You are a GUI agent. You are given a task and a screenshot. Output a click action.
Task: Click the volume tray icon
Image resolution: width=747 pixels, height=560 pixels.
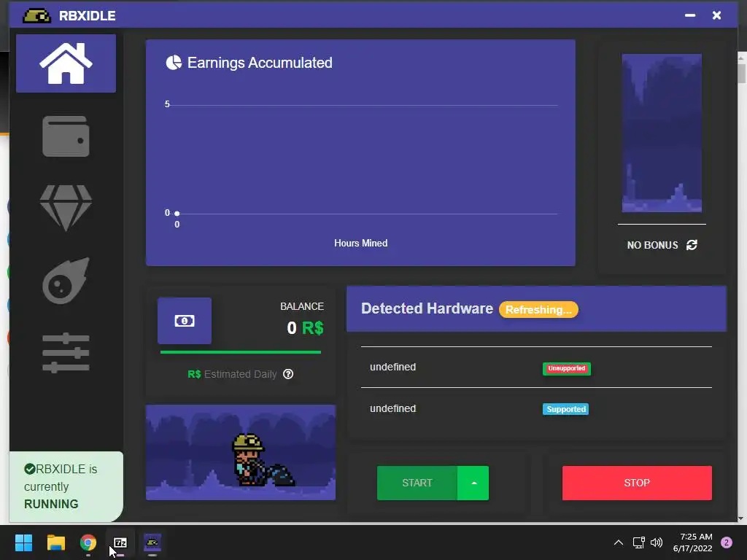coord(657,542)
